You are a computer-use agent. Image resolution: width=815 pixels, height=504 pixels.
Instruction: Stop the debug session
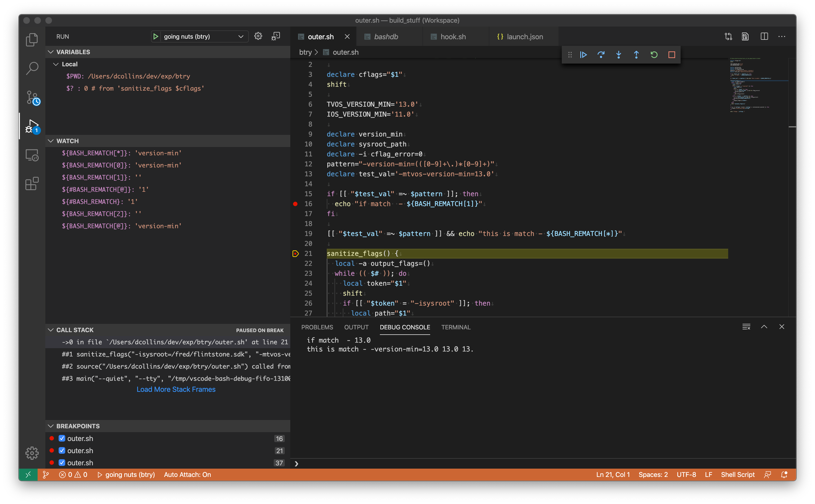click(x=672, y=55)
